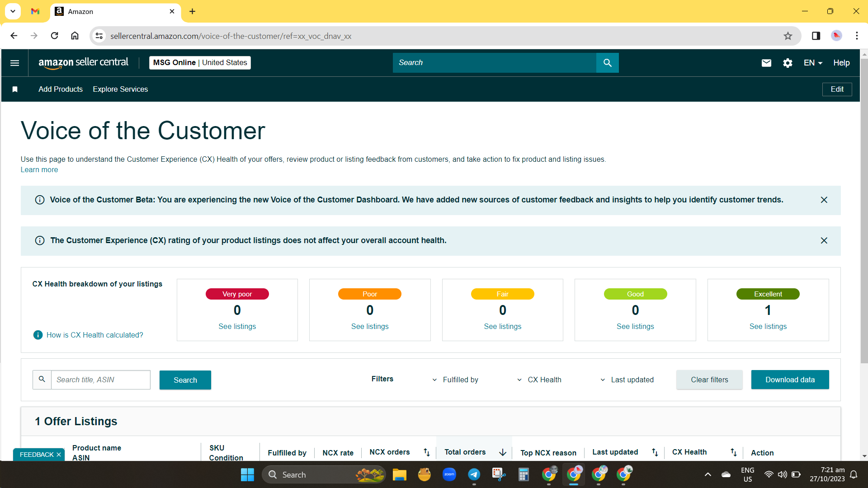See listings under Good

pyautogui.click(x=635, y=326)
